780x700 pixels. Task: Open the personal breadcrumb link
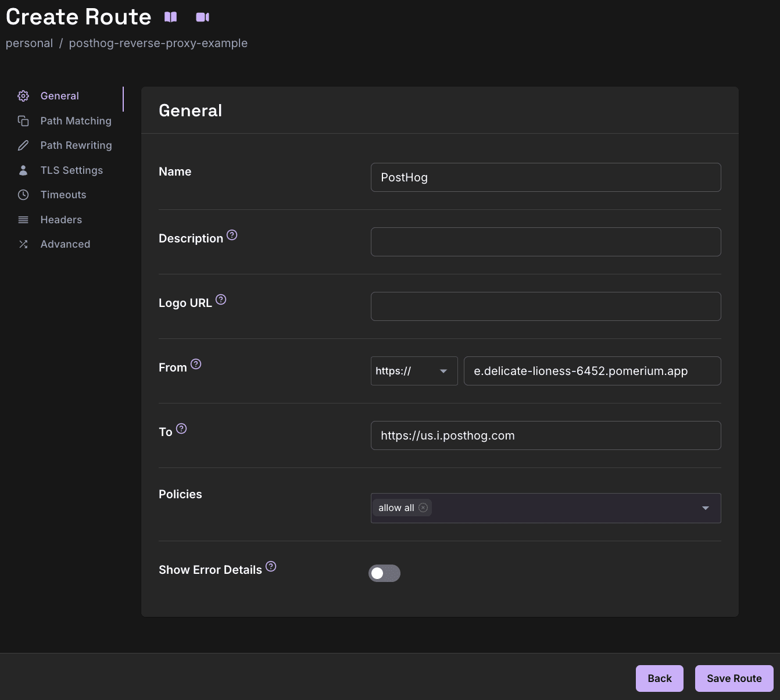tap(29, 43)
